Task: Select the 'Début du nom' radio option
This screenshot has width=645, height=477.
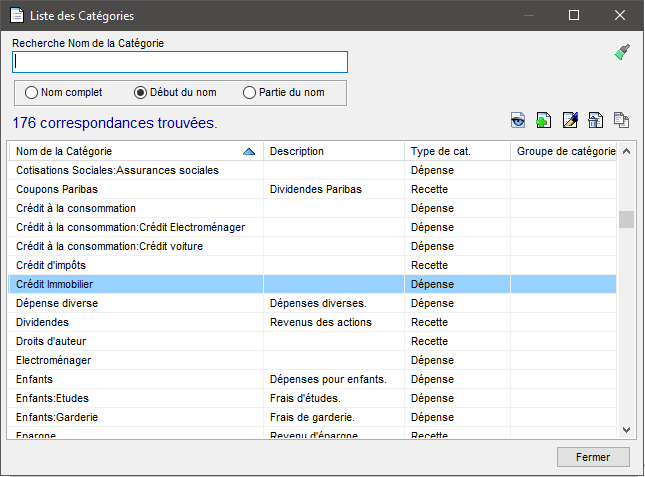Action: pos(140,93)
